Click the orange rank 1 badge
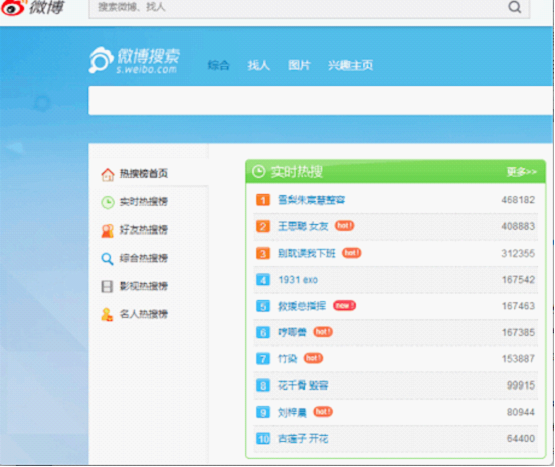555x467 pixels. coord(263,200)
